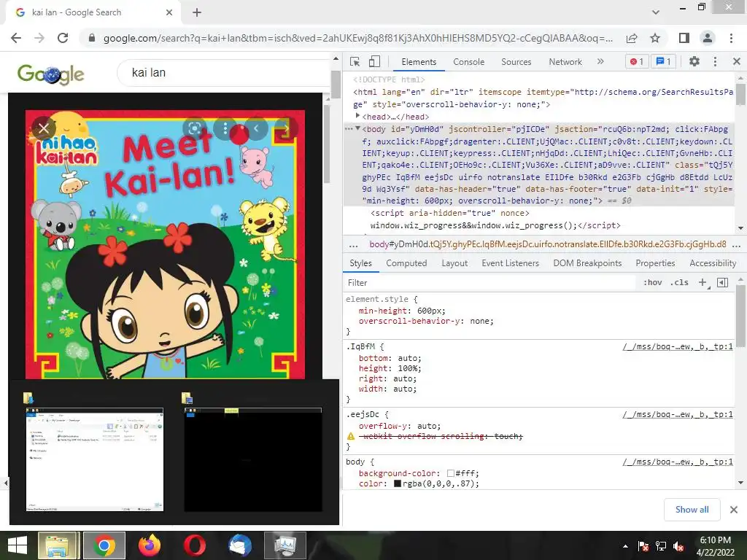Open the Sources tab

pos(516,62)
